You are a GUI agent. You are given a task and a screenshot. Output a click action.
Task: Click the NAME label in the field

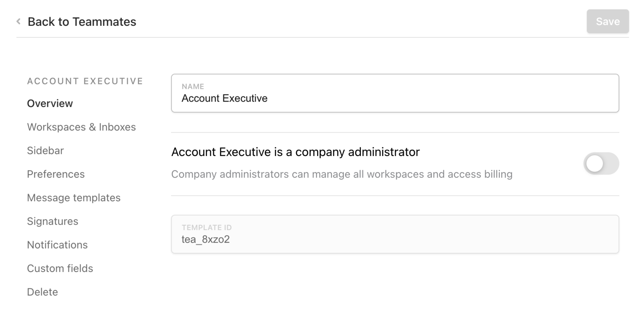(x=193, y=87)
